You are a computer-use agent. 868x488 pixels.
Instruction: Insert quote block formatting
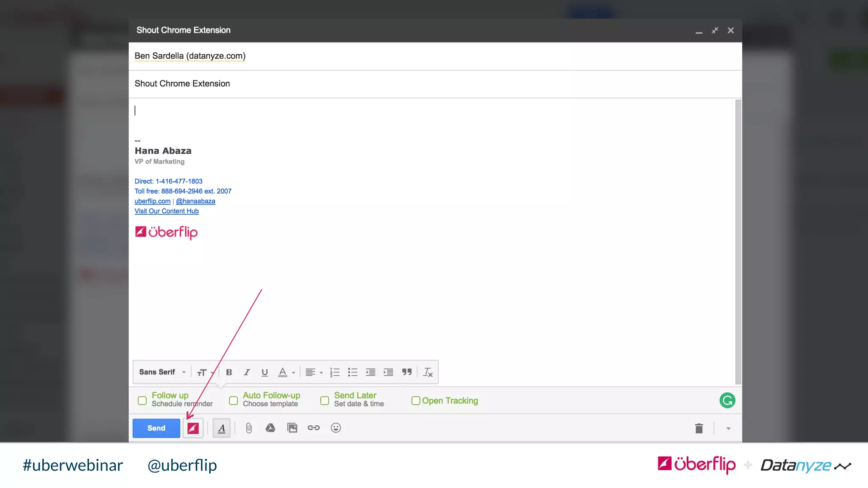coord(407,372)
